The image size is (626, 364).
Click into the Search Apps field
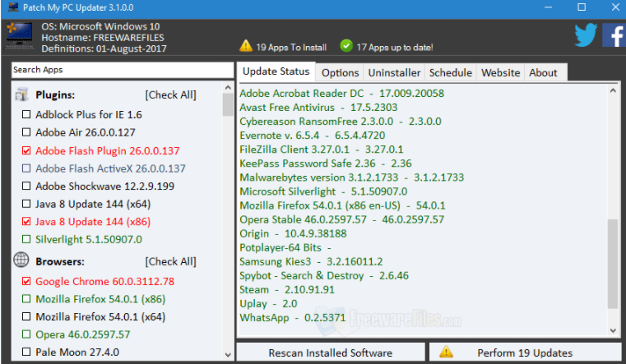coord(123,70)
